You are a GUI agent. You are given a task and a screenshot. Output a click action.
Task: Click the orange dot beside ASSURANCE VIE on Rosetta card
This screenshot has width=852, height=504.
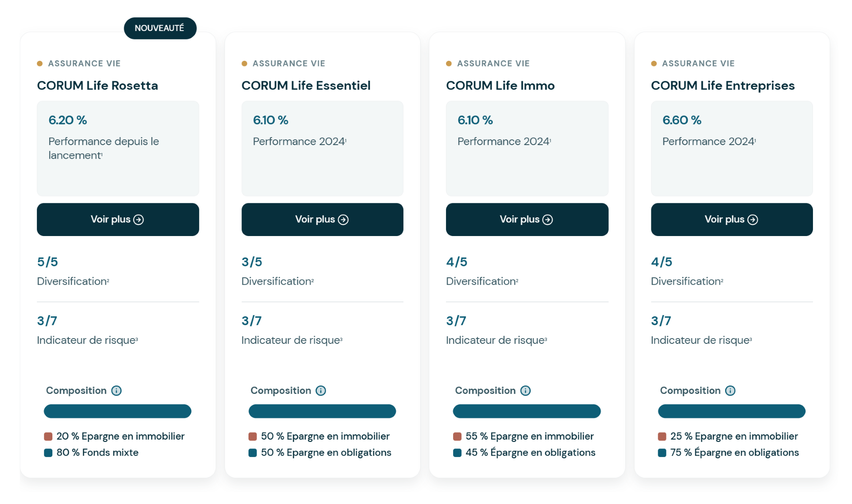pos(40,63)
